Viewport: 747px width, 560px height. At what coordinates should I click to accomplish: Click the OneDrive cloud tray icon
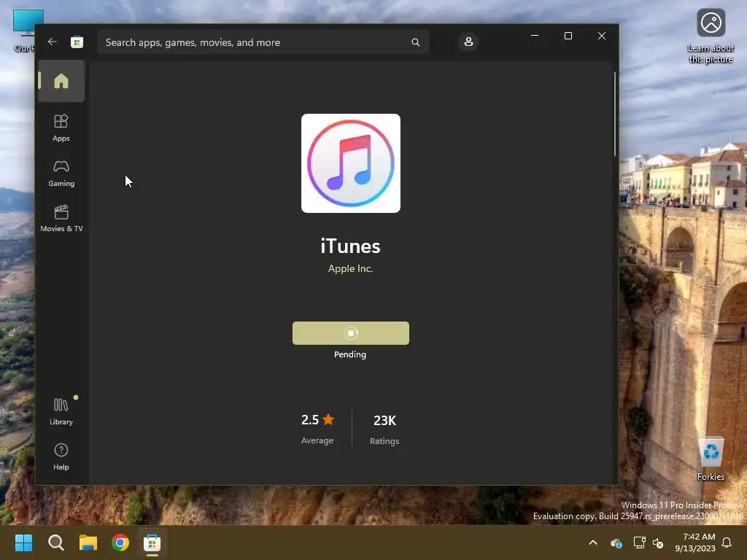tap(616, 542)
